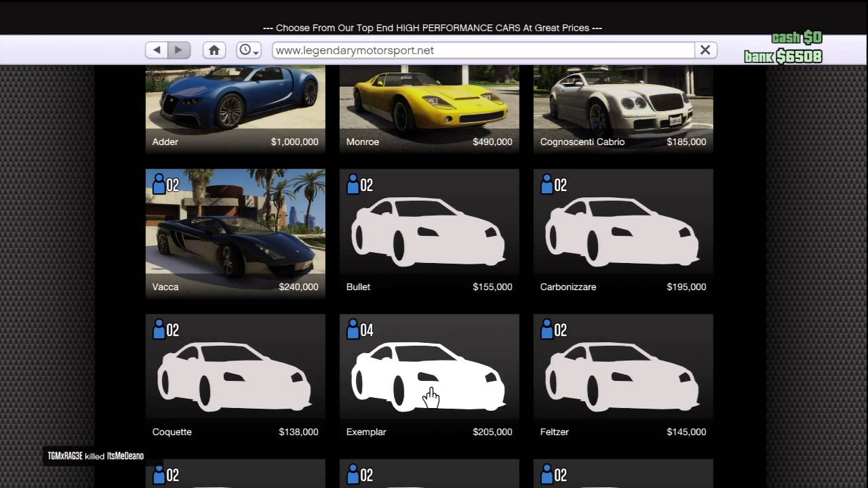Select the Carbonizzare car silhouette

[623, 232]
